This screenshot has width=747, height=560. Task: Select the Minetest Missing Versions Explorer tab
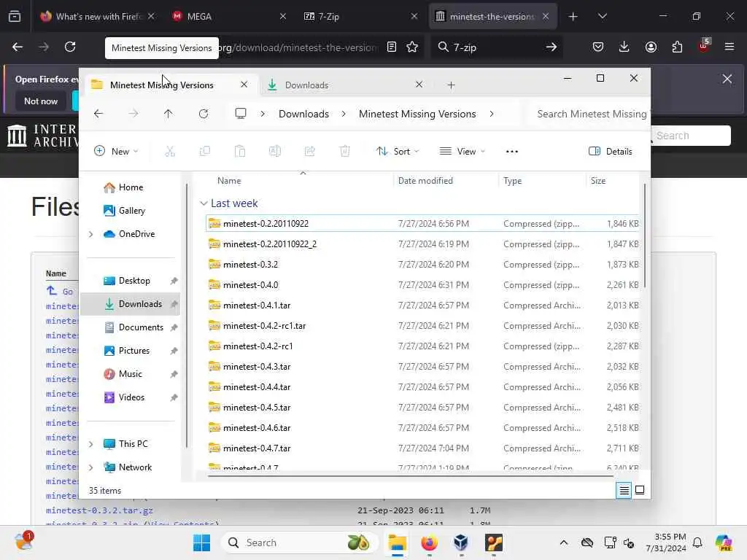coord(172,85)
